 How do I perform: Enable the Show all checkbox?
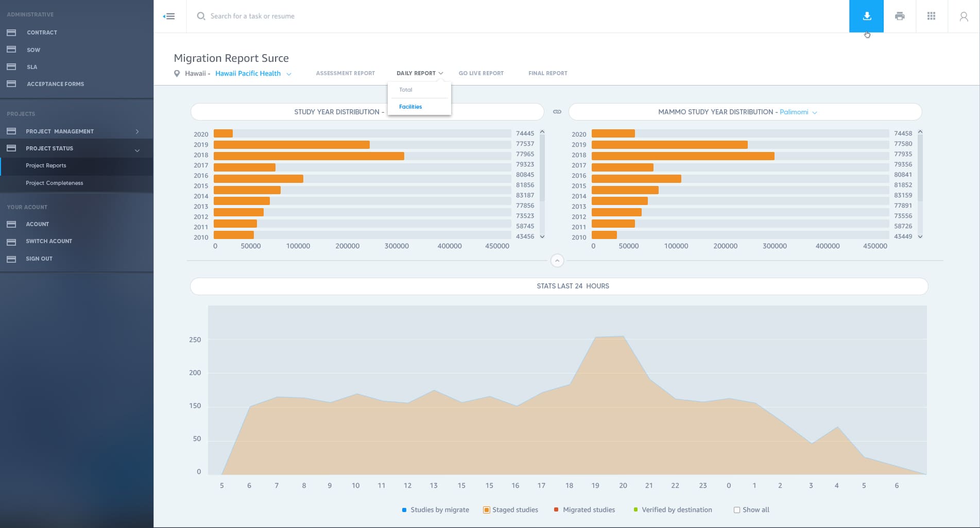click(736, 510)
